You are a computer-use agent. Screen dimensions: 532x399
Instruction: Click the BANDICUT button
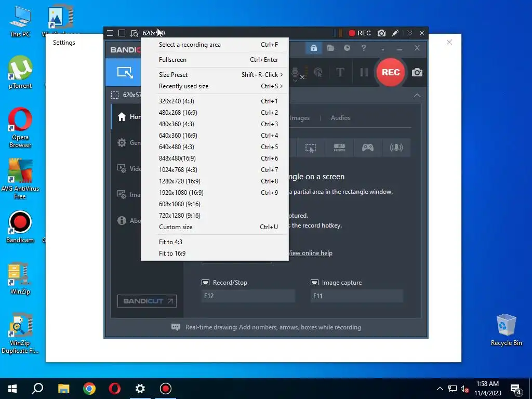pyautogui.click(x=147, y=301)
